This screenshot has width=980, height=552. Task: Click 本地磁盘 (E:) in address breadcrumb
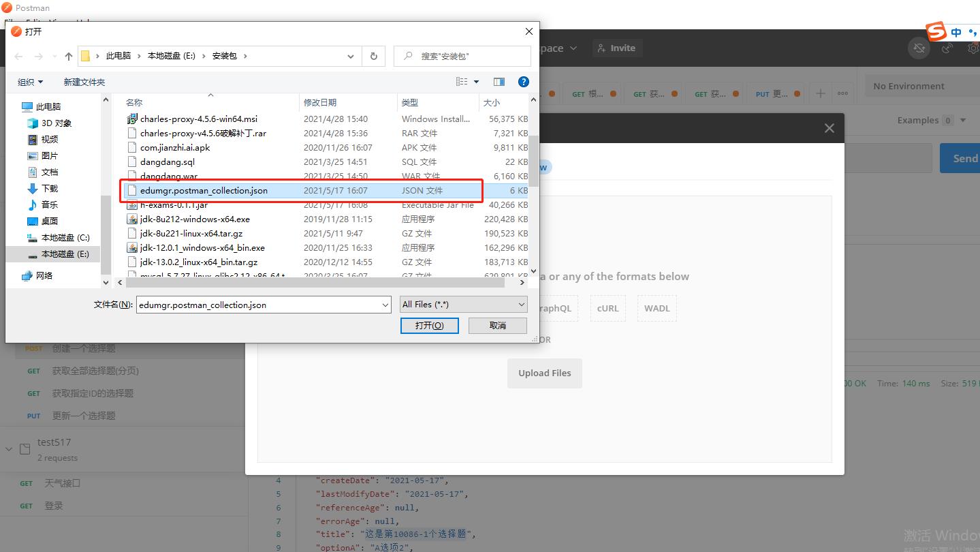point(172,56)
